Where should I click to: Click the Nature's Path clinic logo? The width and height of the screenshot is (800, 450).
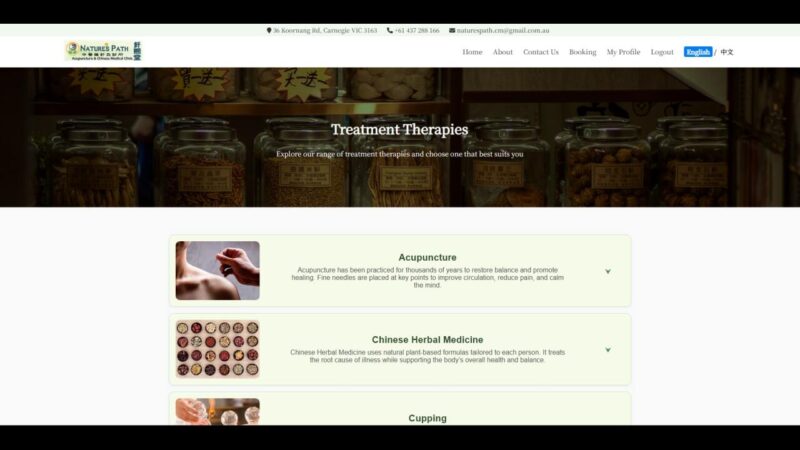tap(103, 51)
